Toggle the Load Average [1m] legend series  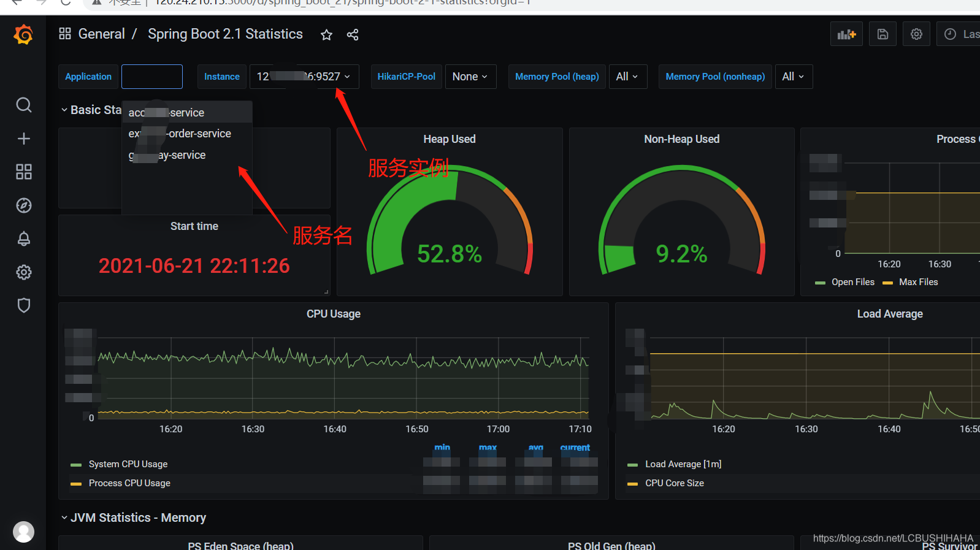point(683,464)
